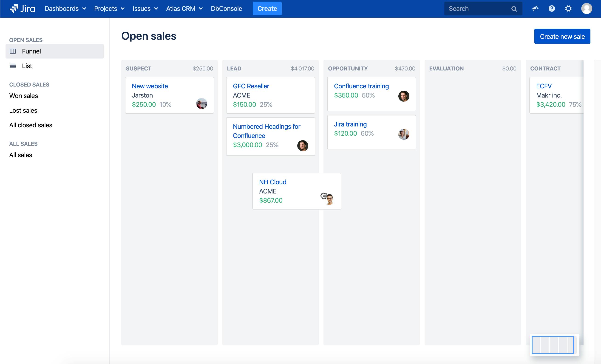Click the search magnifier icon
The image size is (601, 364).
click(x=514, y=9)
